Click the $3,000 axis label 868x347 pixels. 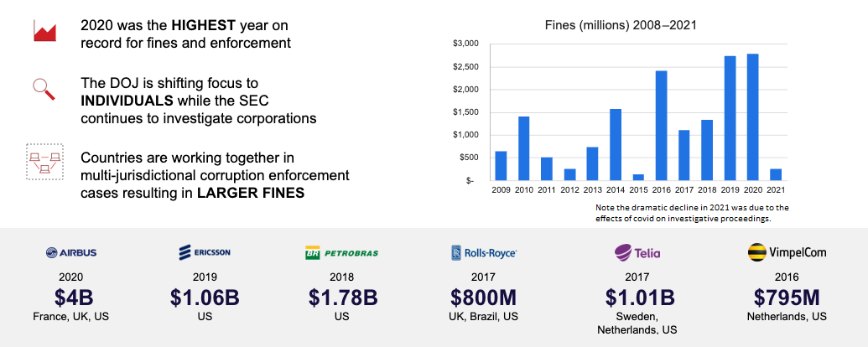[465, 44]
